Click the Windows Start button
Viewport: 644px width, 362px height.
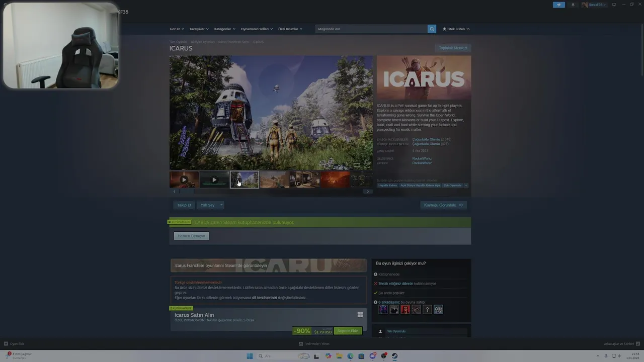point(250,356)
